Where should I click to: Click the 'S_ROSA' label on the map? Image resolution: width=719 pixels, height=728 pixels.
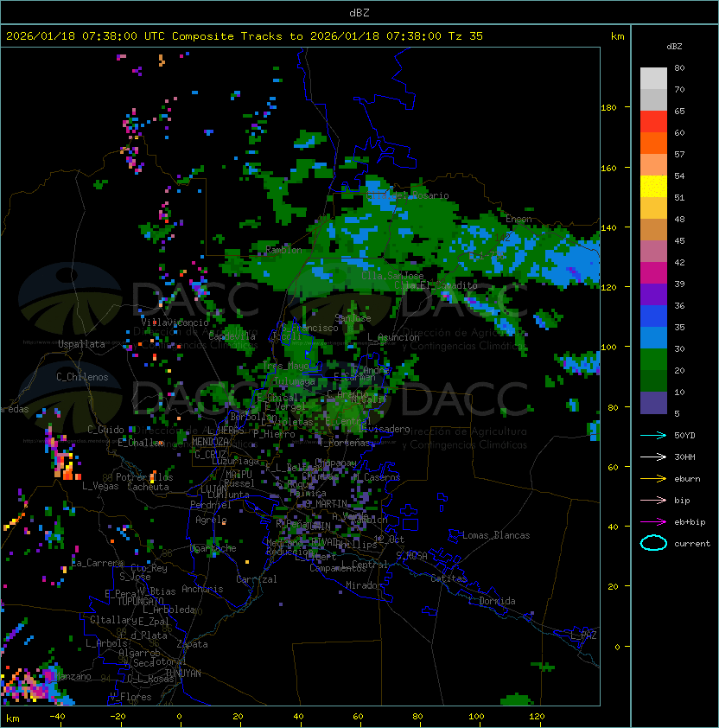click(x=411, y=556)
